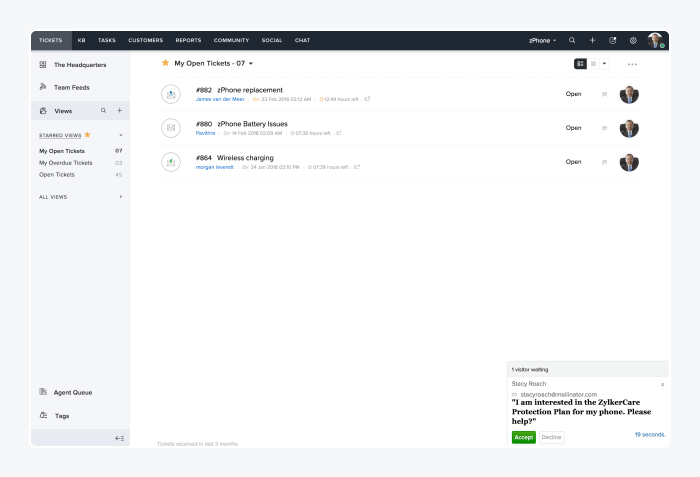
Task: Click the flag icon on ticket #882
Action: coord(604,94)
